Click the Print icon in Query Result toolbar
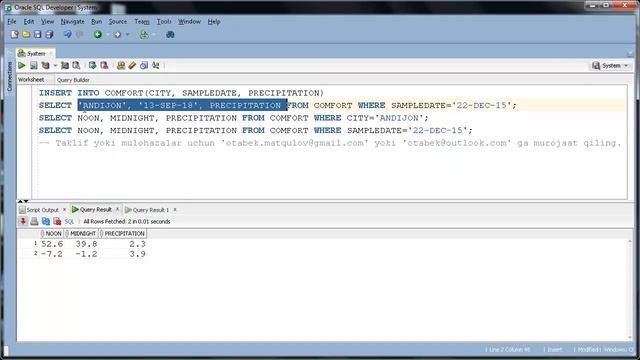 (x=34, y=221)
